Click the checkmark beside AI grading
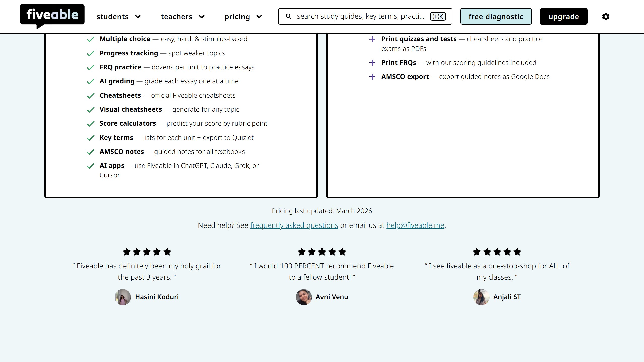644x362 pixels. click(x=91, y=81)
